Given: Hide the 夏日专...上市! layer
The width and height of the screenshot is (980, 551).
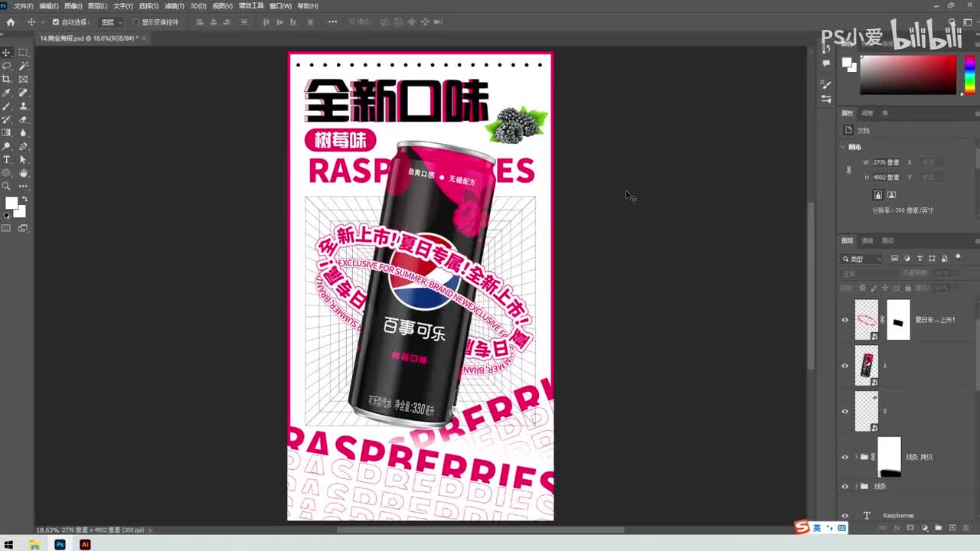Looking at the screenshot, I should pos(845,320).
